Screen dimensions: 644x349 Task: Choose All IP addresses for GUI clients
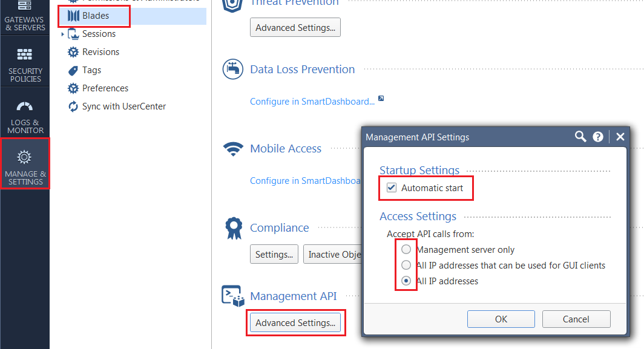click(x=406, y=265)
